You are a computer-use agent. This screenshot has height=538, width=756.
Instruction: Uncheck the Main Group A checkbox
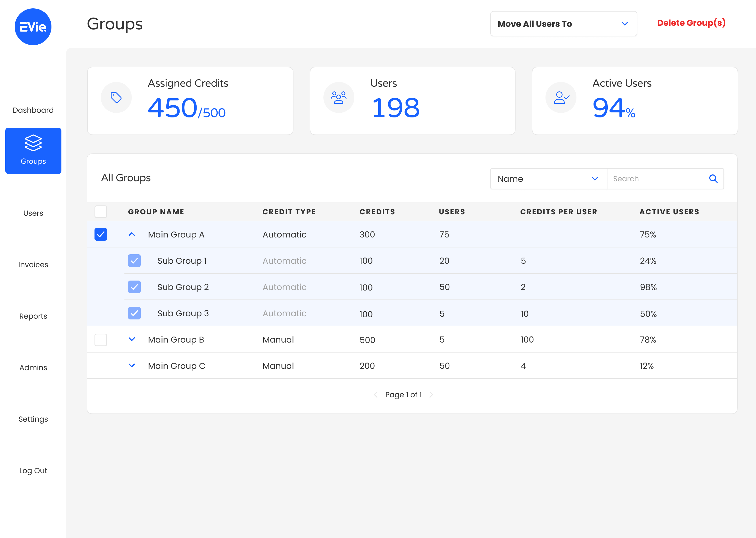click(101, 234)
